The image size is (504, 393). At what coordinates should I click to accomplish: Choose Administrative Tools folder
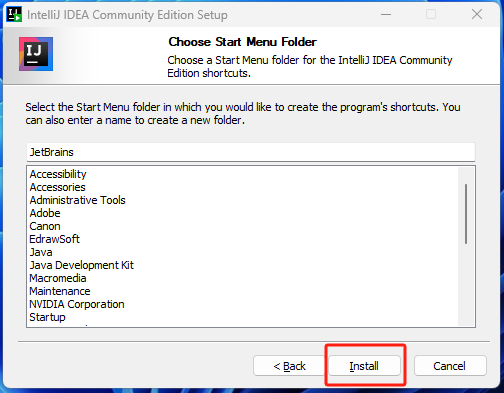point(77,200)
